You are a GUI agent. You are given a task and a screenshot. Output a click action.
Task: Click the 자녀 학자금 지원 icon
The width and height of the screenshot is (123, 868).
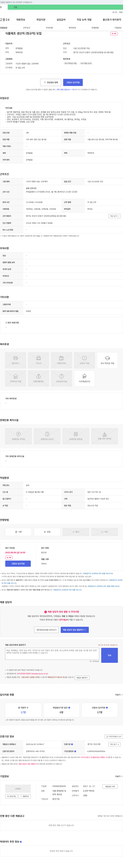pos(107,360)
